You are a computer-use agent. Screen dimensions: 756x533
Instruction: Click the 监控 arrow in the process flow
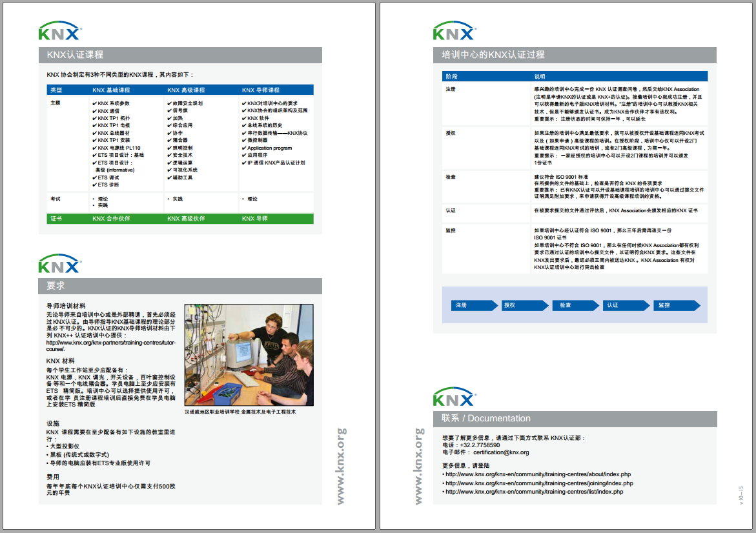[x=675, y=305]
